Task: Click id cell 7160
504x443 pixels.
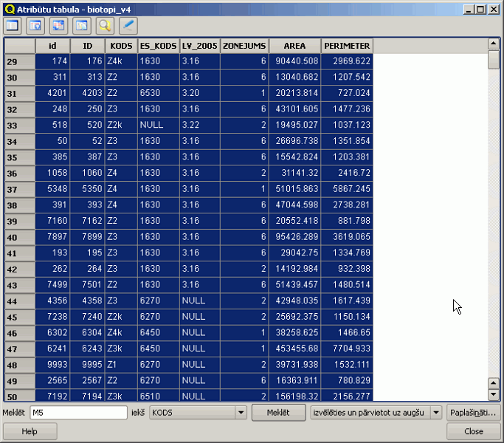Action: [x=52, y=221]
